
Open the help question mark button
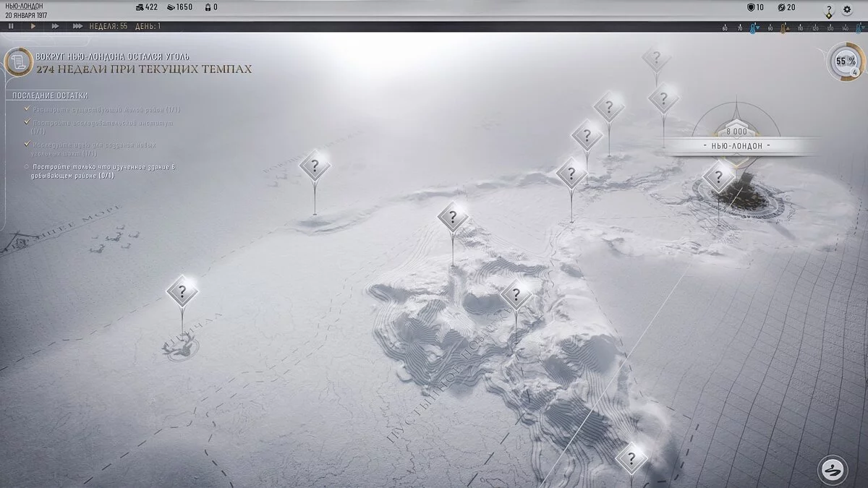[829, 9]
